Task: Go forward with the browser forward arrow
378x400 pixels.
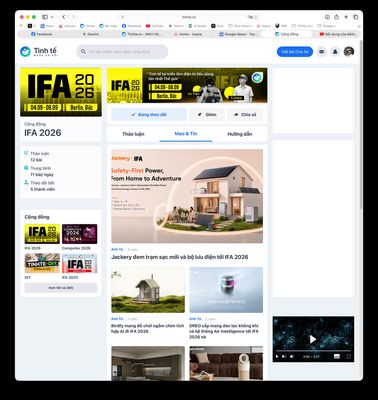Action: [73, 17]
